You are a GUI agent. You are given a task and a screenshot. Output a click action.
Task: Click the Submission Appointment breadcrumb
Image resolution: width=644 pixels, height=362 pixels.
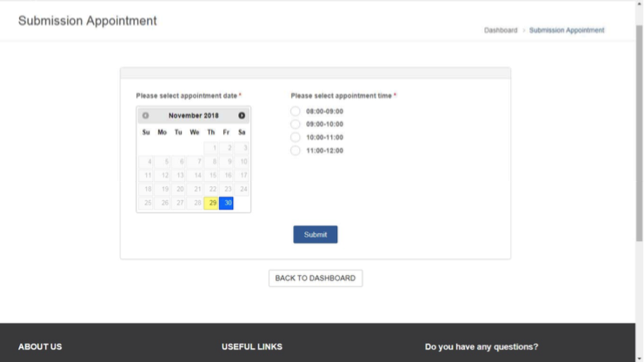567,30
